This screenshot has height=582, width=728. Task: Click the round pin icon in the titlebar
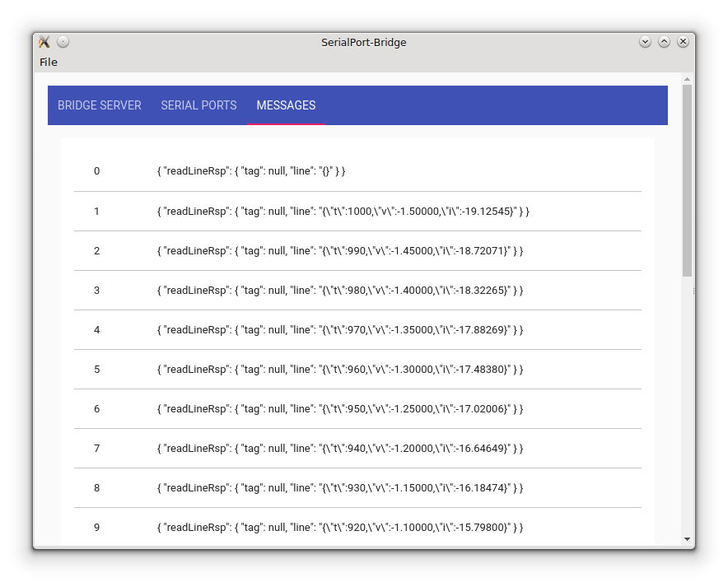[63, 41]
